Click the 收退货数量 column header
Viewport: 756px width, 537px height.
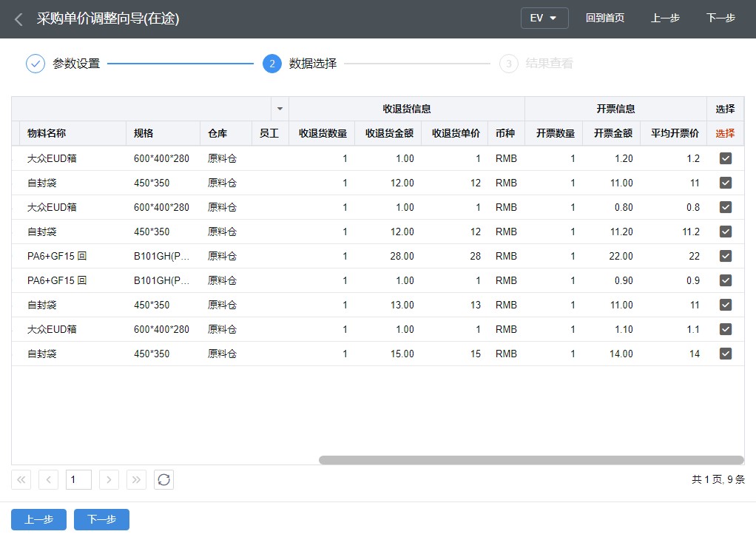(x=322, y=134)
